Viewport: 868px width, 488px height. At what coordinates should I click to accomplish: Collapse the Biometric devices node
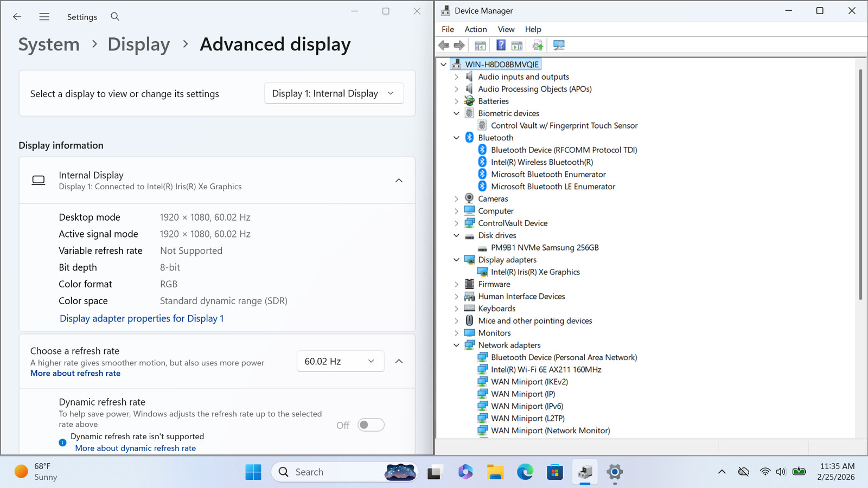click(x=456, y=113)
